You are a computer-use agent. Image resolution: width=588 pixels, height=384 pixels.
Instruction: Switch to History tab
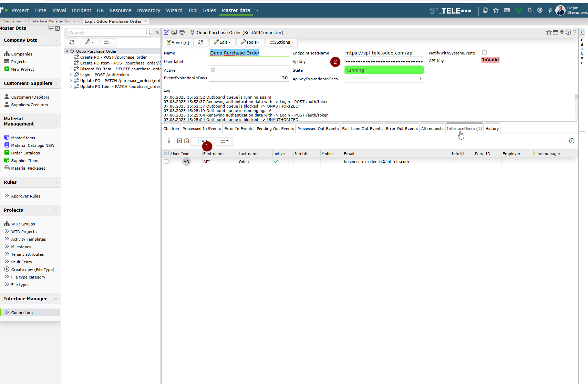pyautogui.click(x=492, y=129)
